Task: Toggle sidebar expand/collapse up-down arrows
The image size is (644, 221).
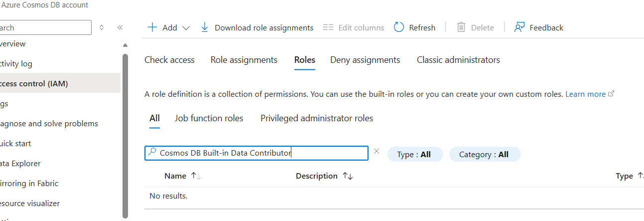Action: (102, 27)
